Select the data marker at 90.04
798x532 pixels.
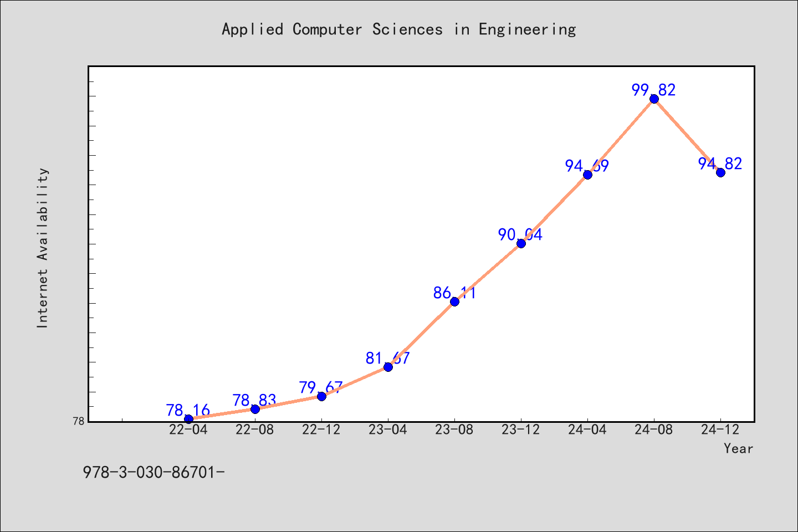521,243
